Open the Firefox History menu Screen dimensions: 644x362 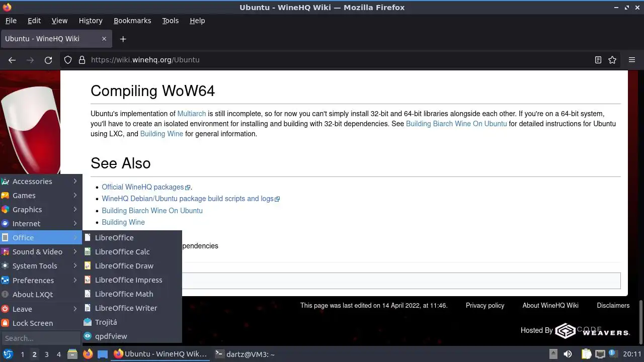coord(91,21)
